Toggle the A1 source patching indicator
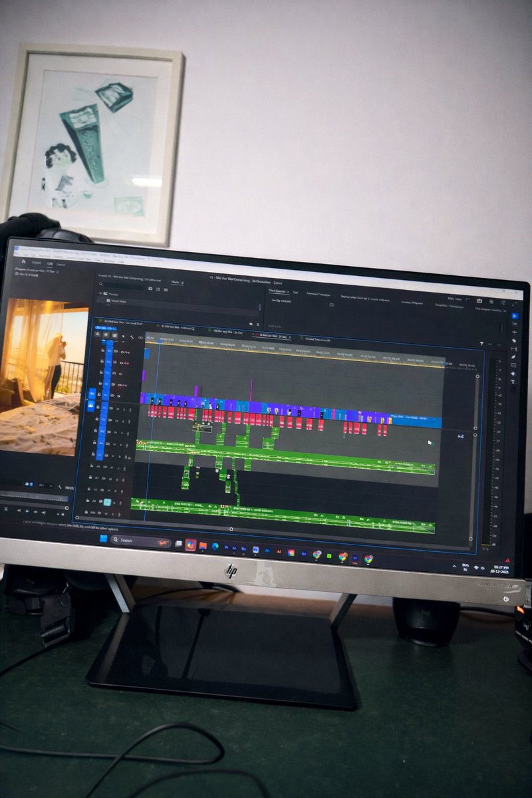This screenshot has height=798, width=532. (x=91, y=406)
